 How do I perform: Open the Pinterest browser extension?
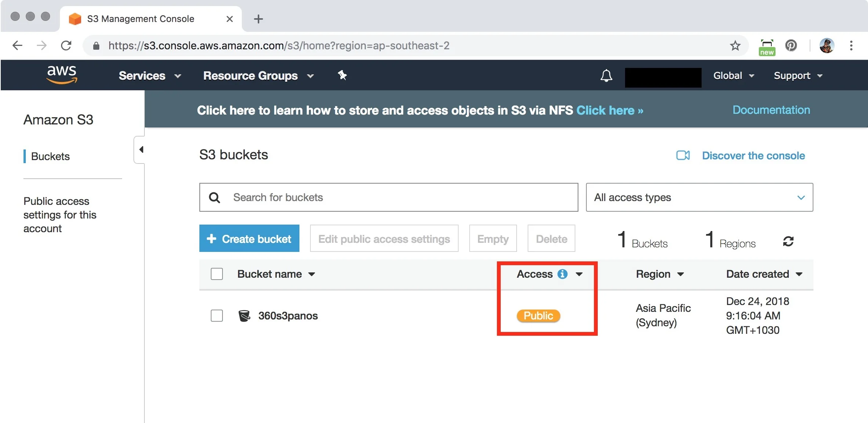point(791,46)
